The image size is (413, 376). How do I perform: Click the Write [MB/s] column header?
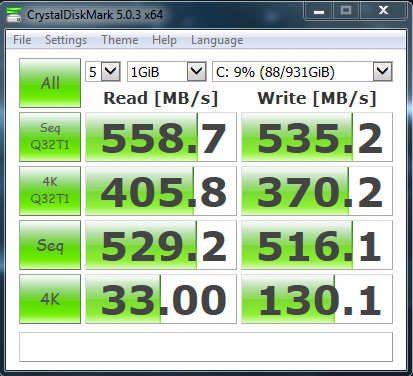(x=317, y=98)
